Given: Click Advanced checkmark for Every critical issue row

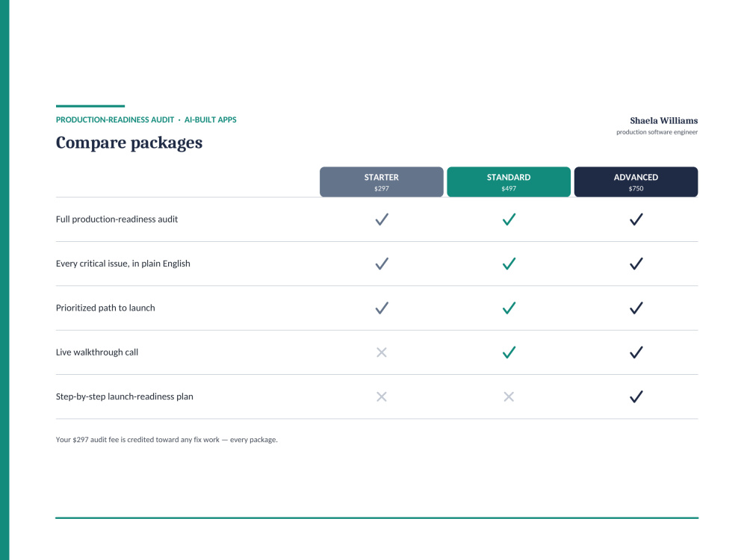Looking at the screenshot, I should tap(636, 264).
